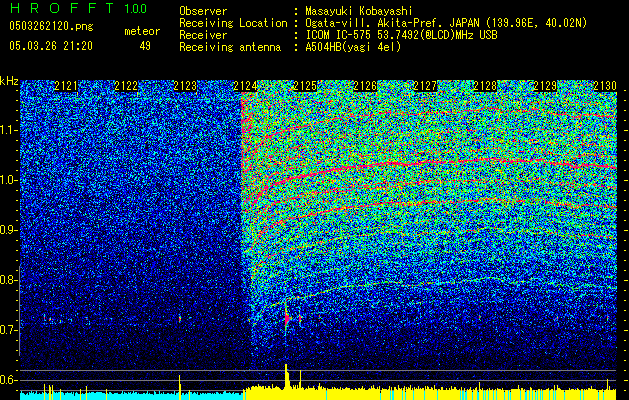Viewport: 629px width, 400px height.
Task: Click the Receiving Location value Ogata-vill. Akita-Pref.
Action: 375,23
